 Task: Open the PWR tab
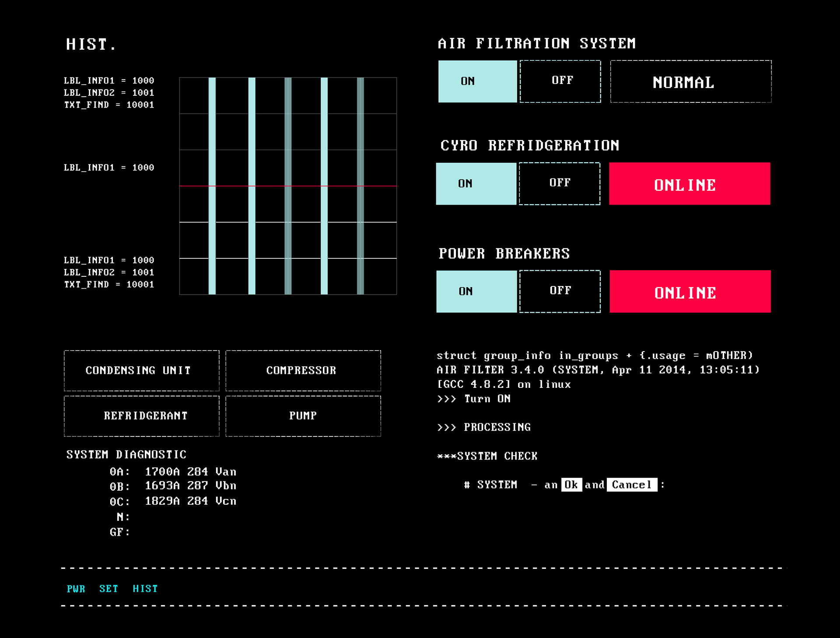[x=76, y=589]
